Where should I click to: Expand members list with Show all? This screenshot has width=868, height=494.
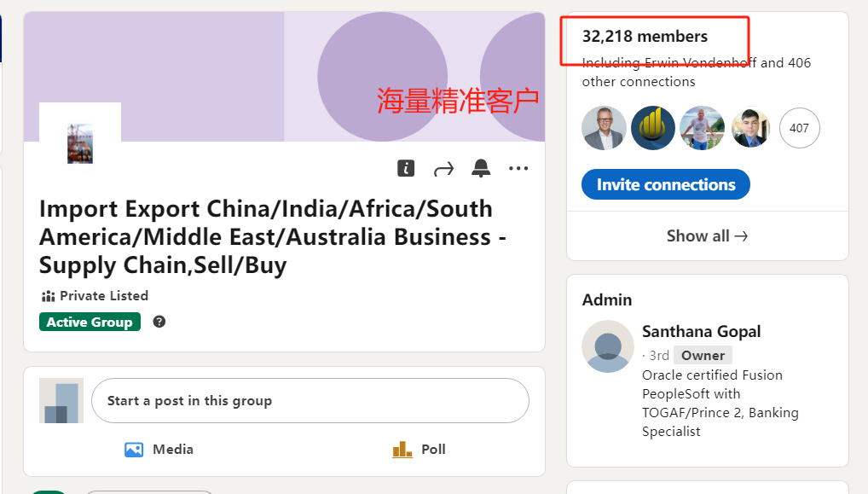[707, 236]
